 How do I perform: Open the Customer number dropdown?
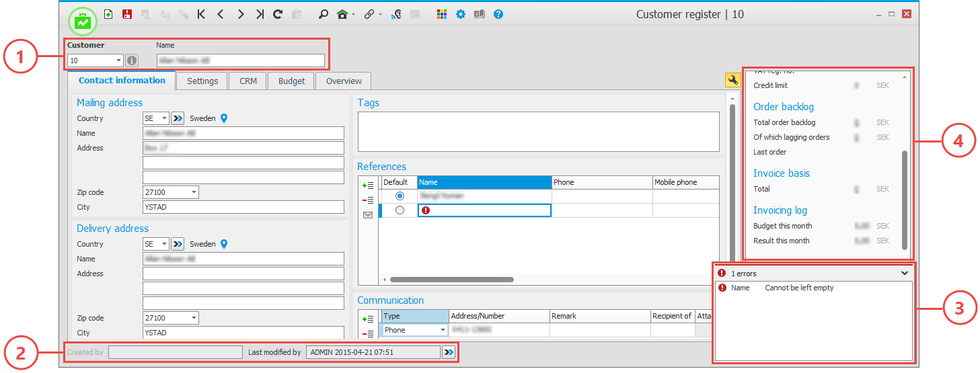(118, 60)
